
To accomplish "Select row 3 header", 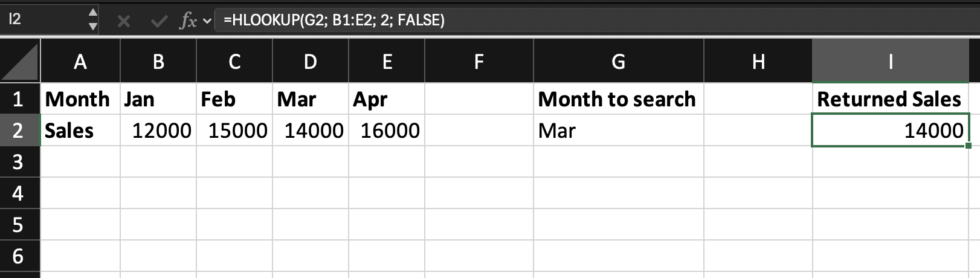I will coord(18,162).
